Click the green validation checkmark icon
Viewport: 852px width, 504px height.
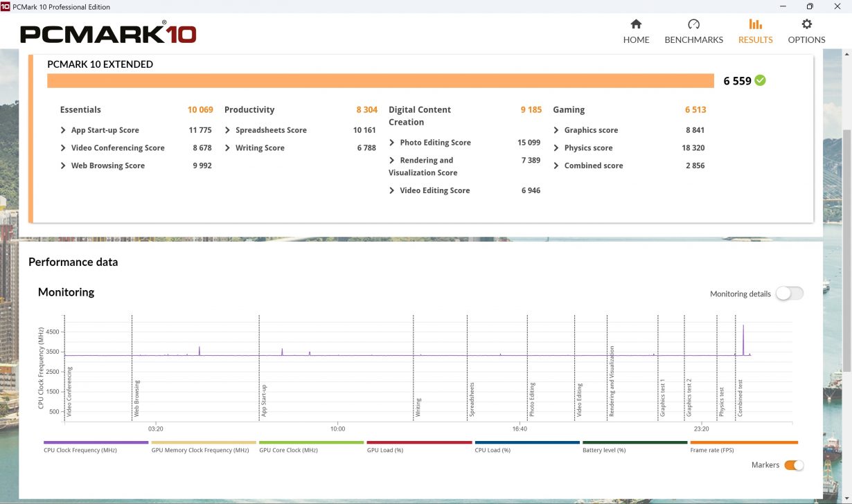[x=761, y=80]
